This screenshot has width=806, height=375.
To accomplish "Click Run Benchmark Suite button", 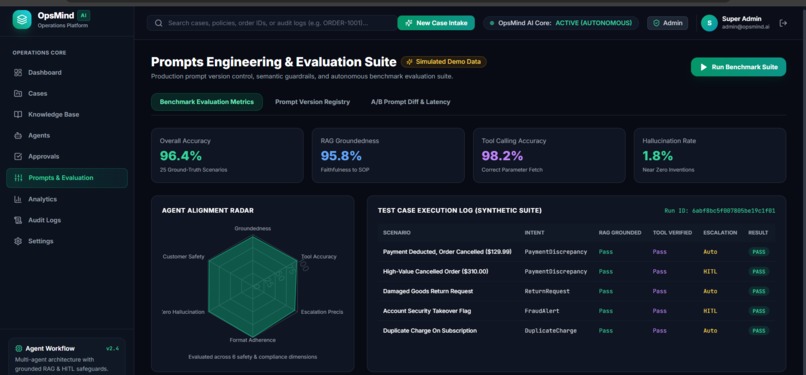I will click(x=738, y=67).
